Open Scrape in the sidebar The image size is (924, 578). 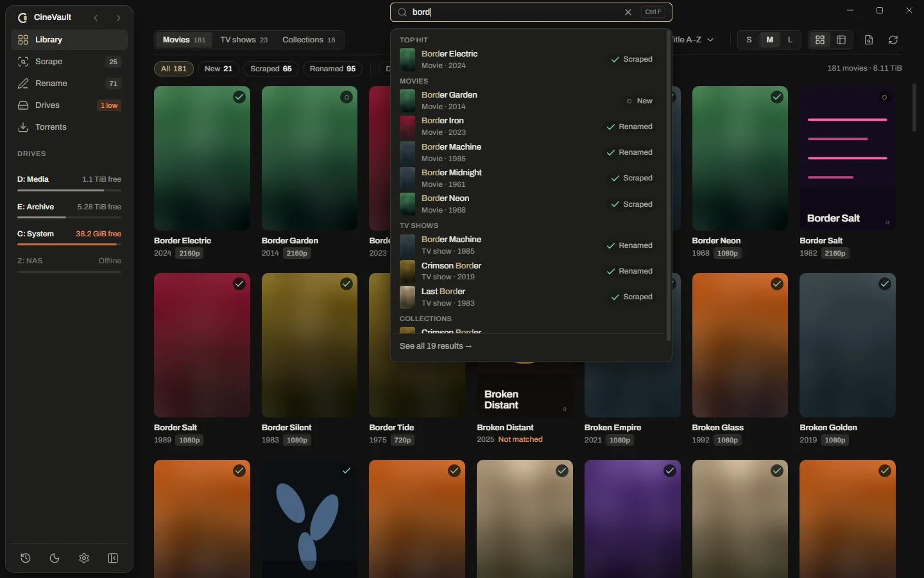[69, 62]
